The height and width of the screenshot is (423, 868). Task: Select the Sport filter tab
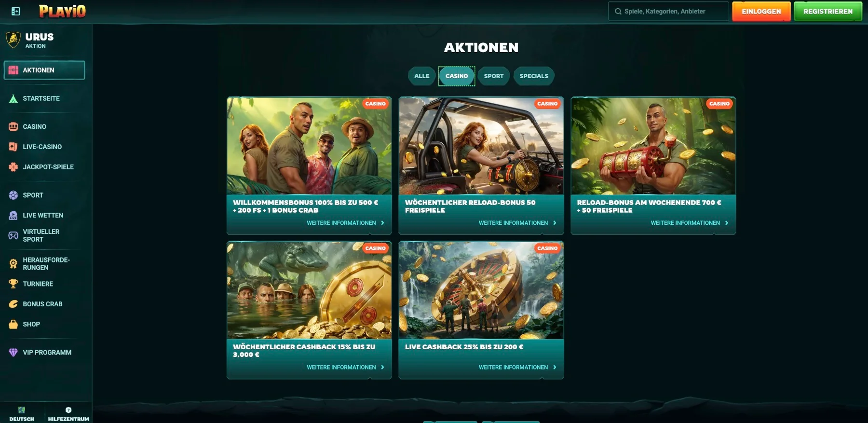point(494,76)
